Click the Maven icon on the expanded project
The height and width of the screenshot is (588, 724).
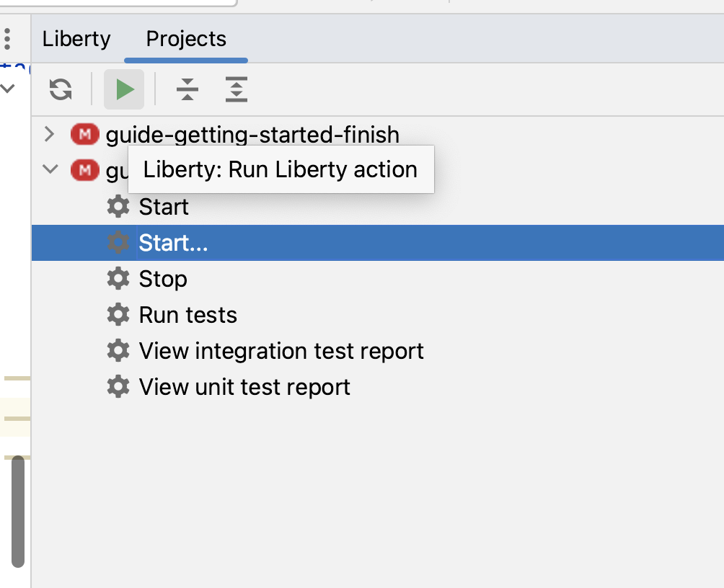[x=84, y=170]
